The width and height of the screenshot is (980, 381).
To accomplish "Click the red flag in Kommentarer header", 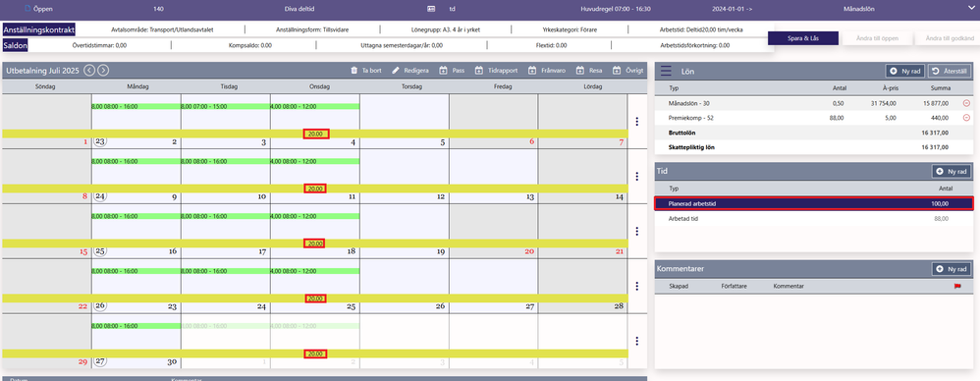I will pos(956,286).
